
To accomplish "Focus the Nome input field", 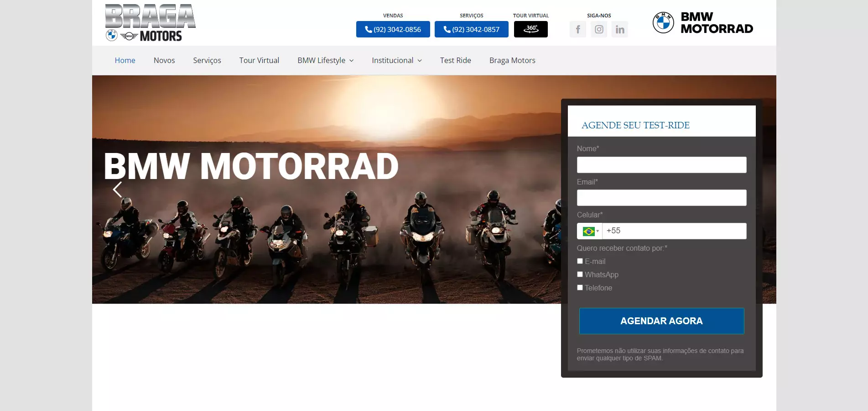I will pos(661,165).
